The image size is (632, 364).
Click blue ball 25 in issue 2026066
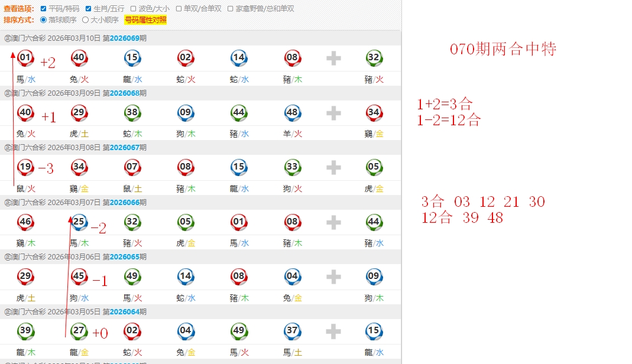point(79,222)
